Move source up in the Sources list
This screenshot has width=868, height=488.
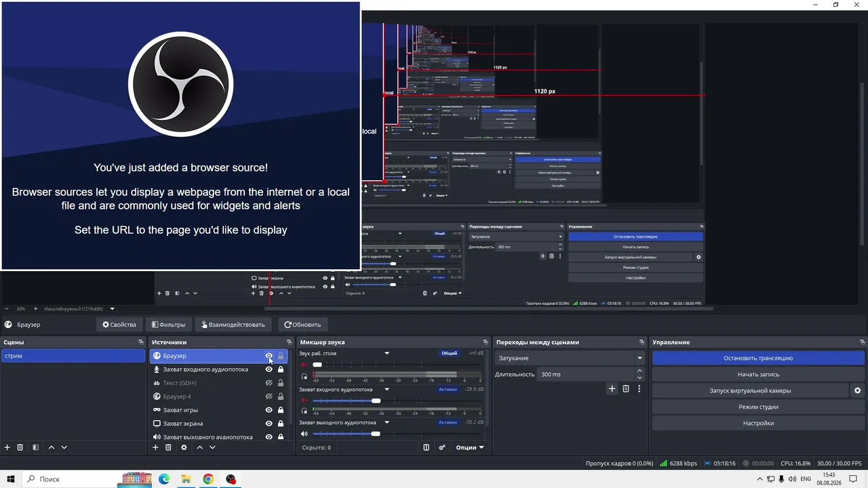199,447
